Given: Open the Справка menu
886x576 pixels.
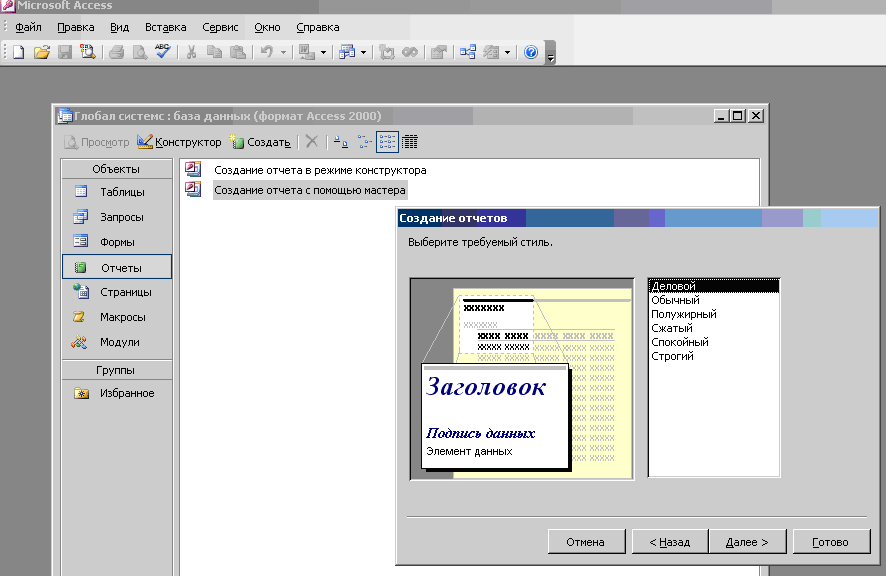Looking at the screenshot, I should coord(318,27).
